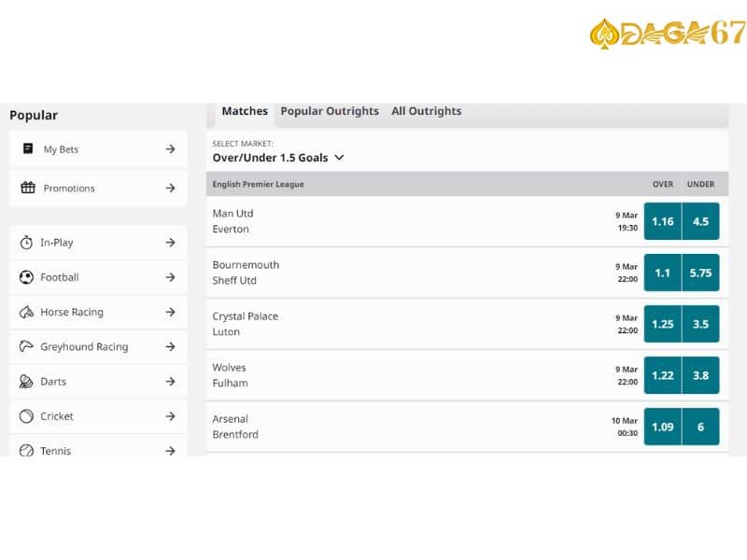Click the arrow next to Tennis
This screenshot has width=747, height=560.
pos(171,451)
